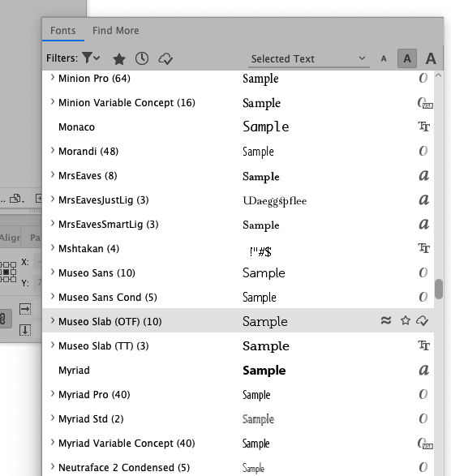This screenshot has width=451, height=476.
Task: Open the font classification filter funnel
Action: pyautogui.click(x=91, y=58)
